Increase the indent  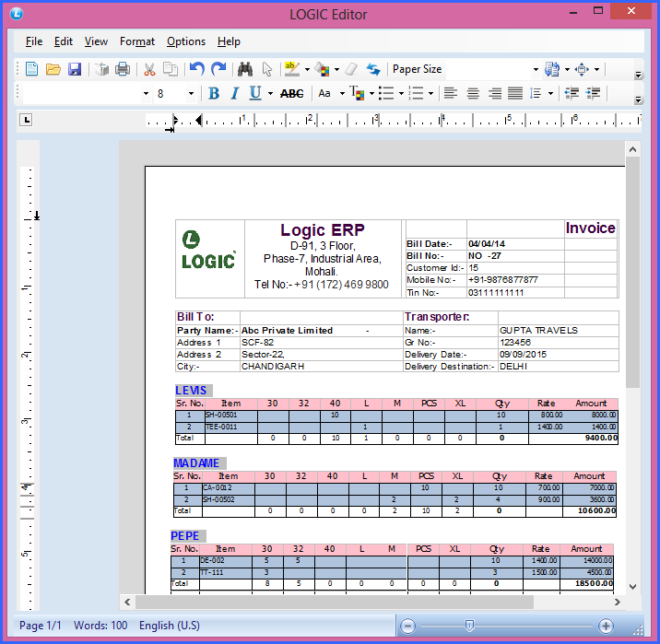[x=593, y=93]
